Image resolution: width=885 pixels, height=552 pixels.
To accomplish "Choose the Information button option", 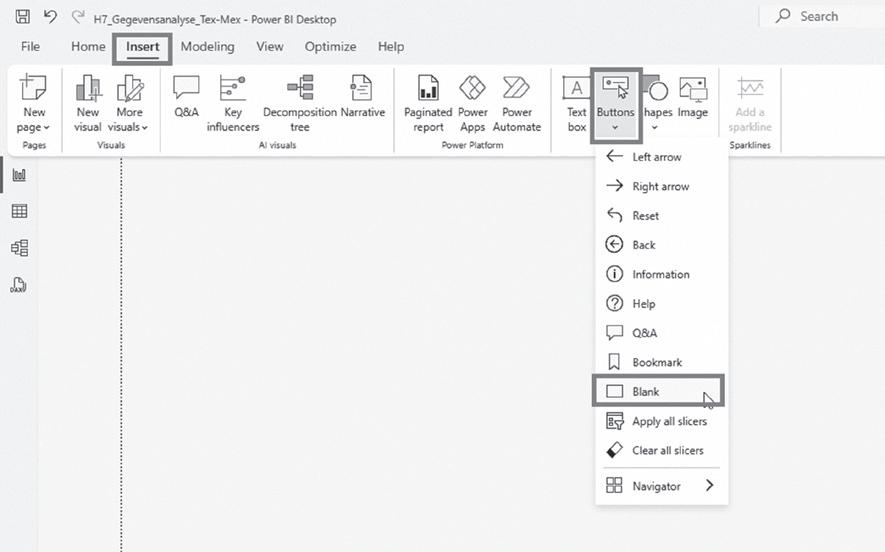I will [x=661, y=274].
